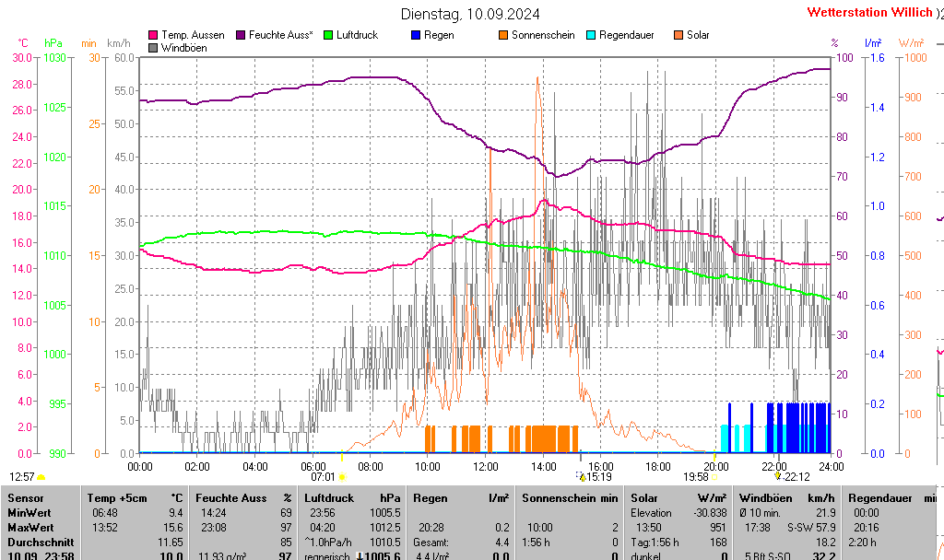Click the minimum temperature time '06:48'
944x560 pixels.
click(x=105, y=513)
